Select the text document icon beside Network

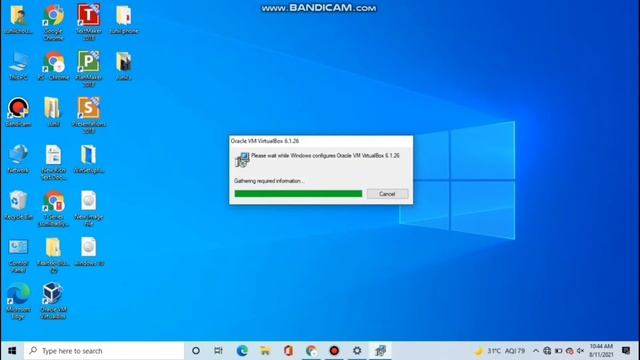pos(53,162)
